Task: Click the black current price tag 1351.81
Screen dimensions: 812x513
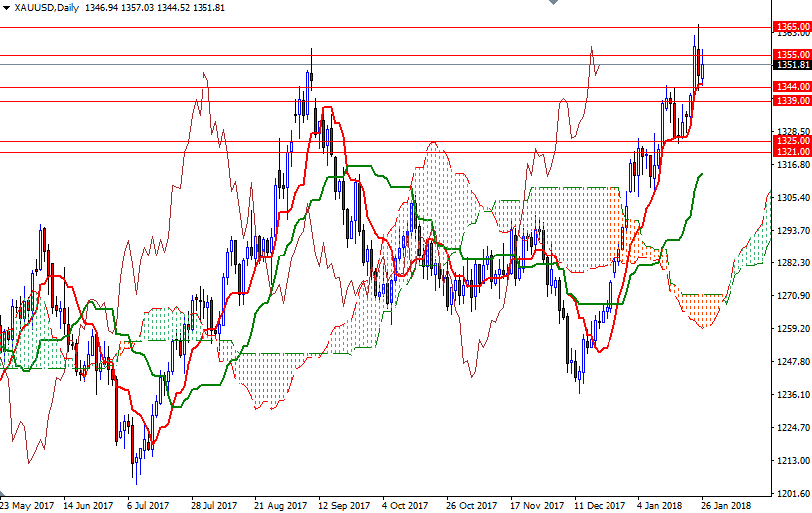Action: (791, 65)
